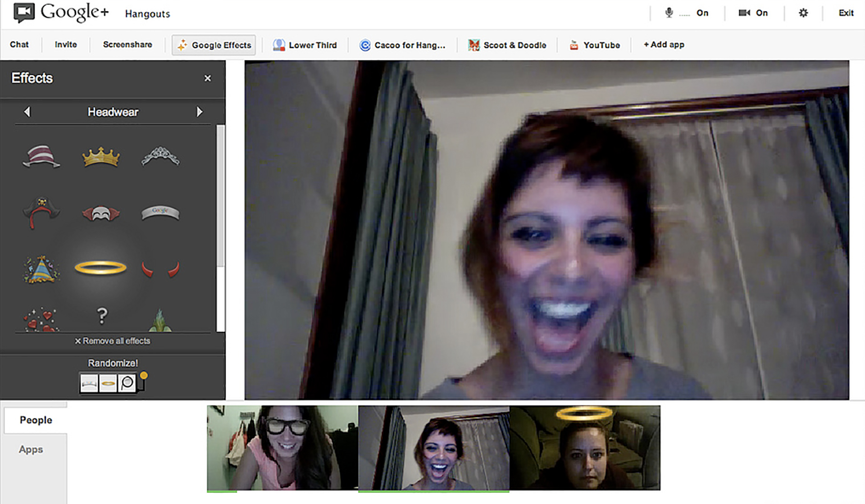Toggle the Google Effects app
The image size is (865, 504).
tap(214, 45)
